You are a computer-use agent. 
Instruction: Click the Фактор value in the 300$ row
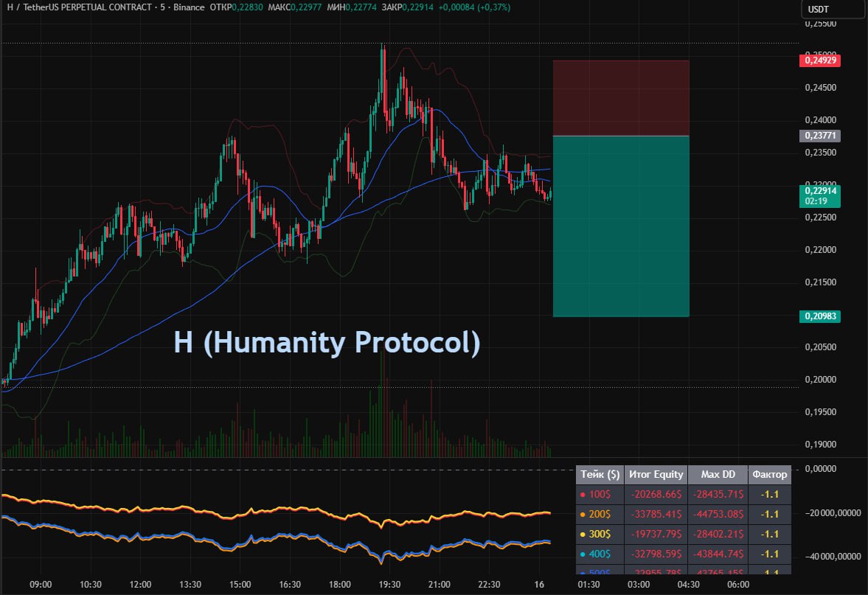(769, 534)
